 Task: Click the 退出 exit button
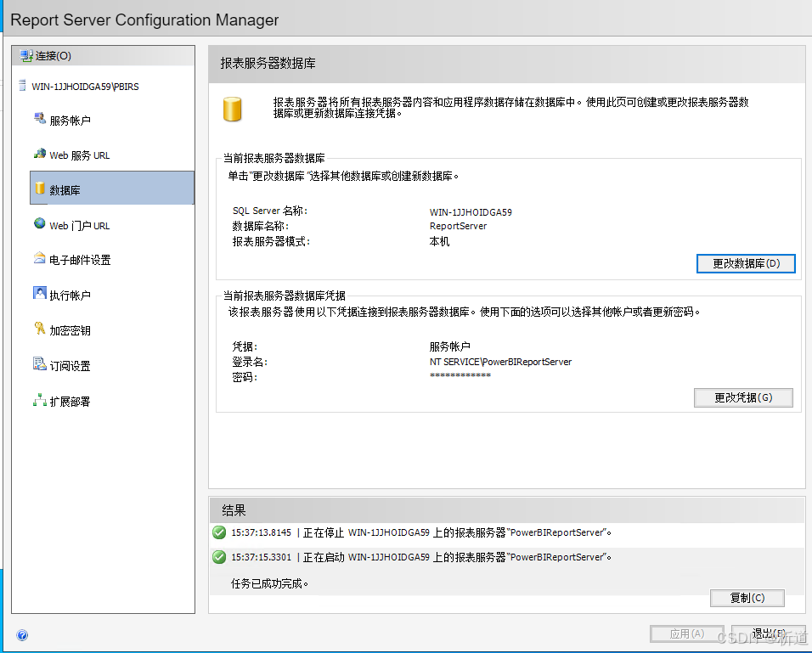(x=767, y=634)
